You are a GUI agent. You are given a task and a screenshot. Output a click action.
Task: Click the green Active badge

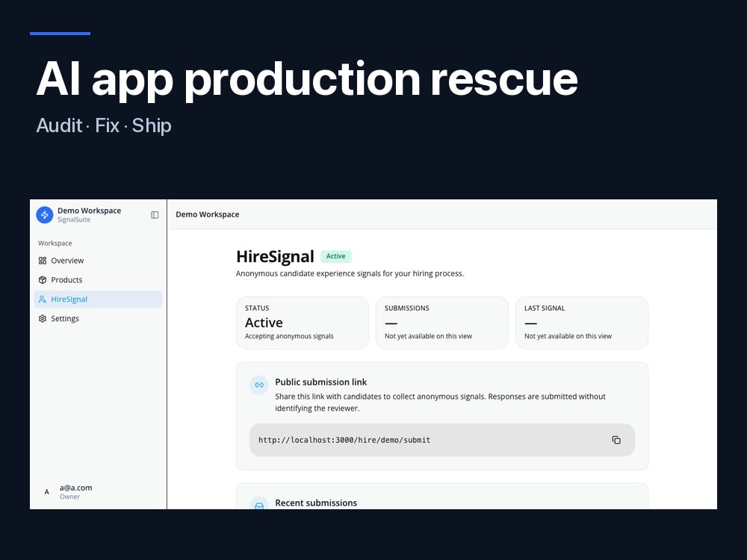click(x=336, y=256)
